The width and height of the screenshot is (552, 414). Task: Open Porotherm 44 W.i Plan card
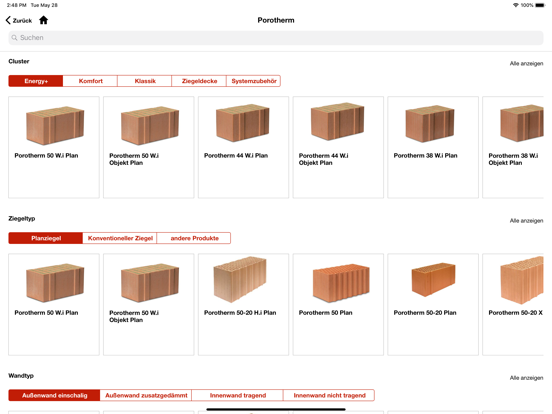[x=243, y=147]
